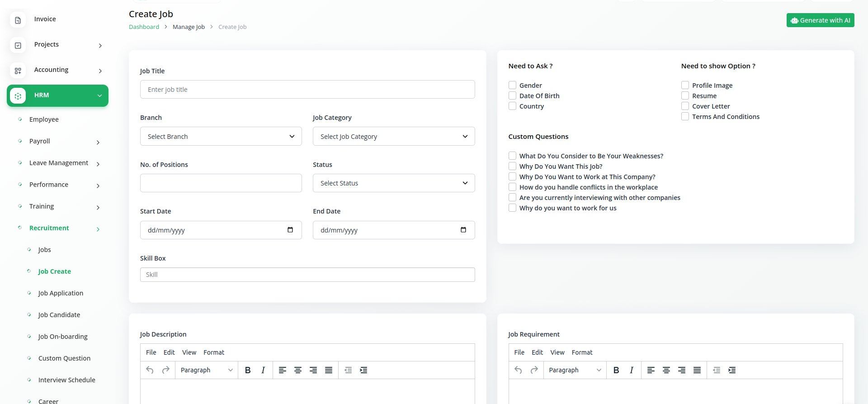This screenshot has width=868, height=404.
Task: Click the Generate with AI button
Action: point(820,20)
